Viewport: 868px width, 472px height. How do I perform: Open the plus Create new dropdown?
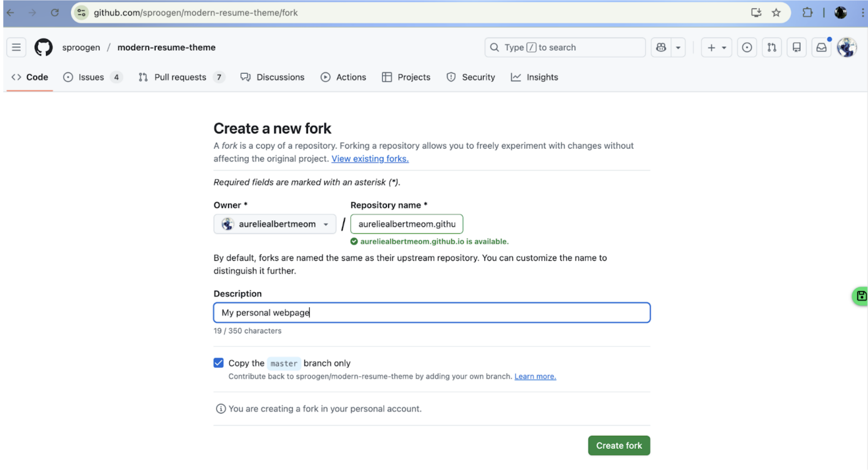(x=716, y=47)
